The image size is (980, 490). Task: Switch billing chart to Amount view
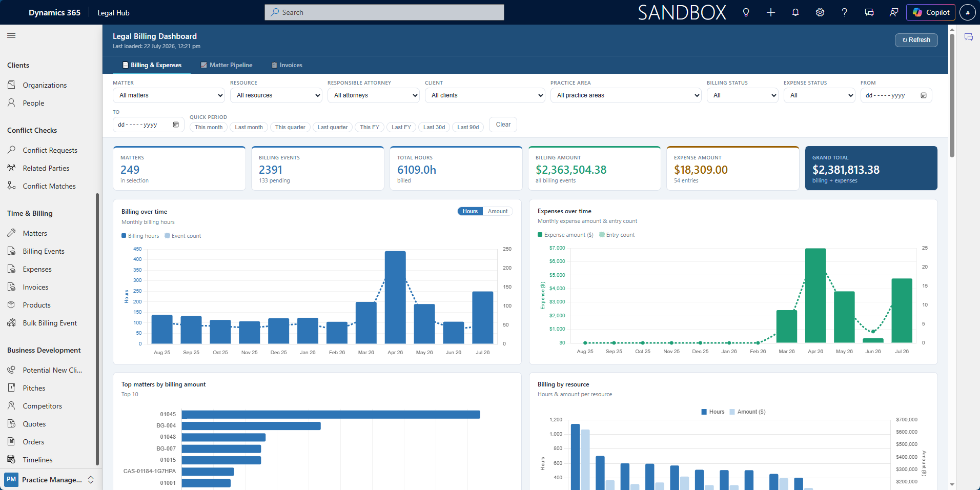pyautogui.click(x=498, y=211)
